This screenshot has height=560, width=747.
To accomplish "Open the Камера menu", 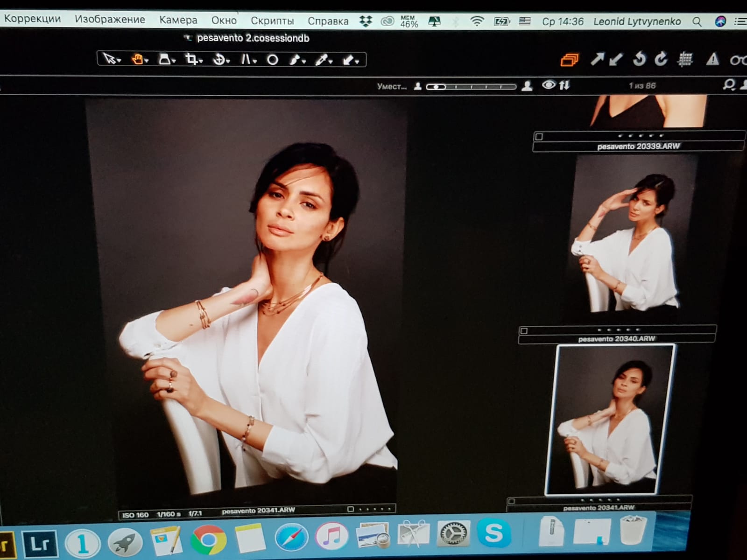I will [178, 20].
